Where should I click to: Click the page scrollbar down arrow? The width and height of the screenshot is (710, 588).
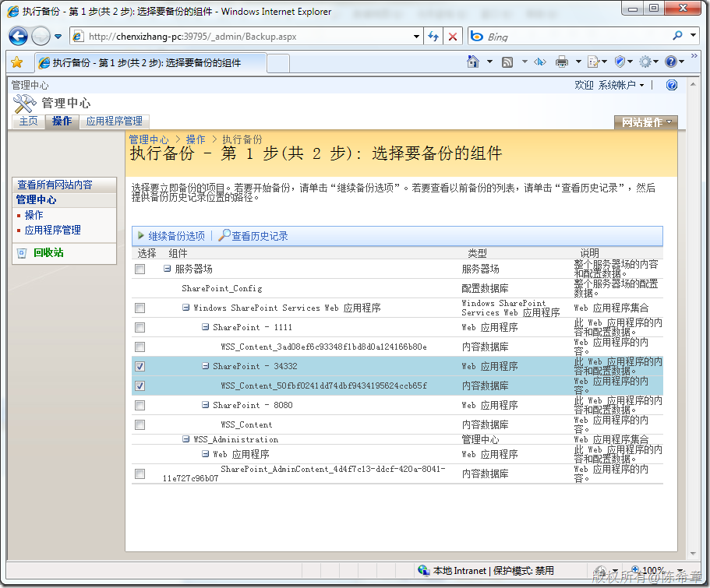pyautogui.click(x=693, y=554)
